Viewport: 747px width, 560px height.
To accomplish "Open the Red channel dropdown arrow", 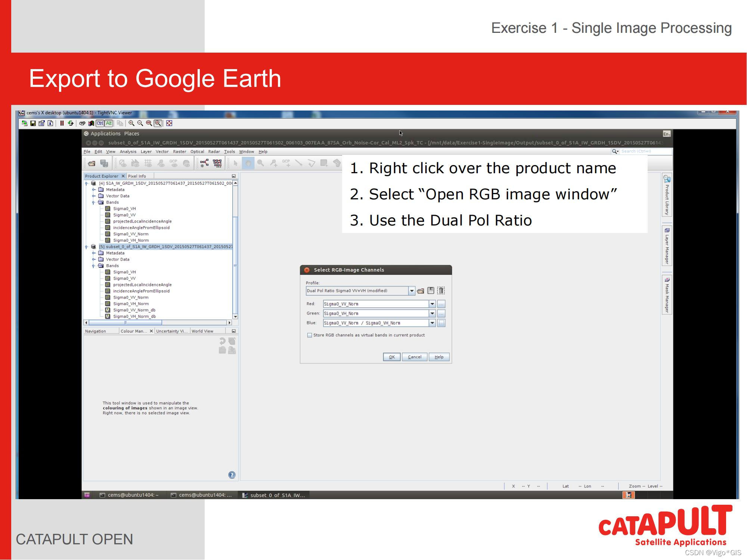I will coord(432,304).
